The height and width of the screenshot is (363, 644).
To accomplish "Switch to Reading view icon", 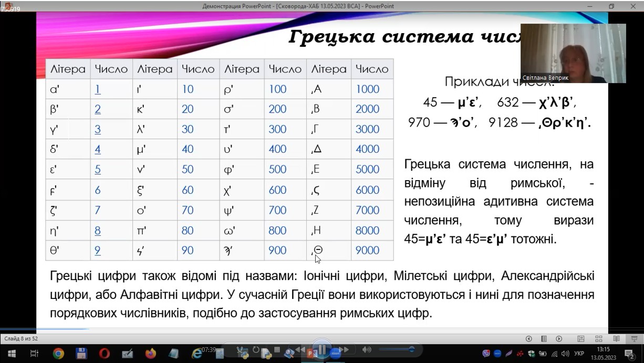I will (616, 339).
